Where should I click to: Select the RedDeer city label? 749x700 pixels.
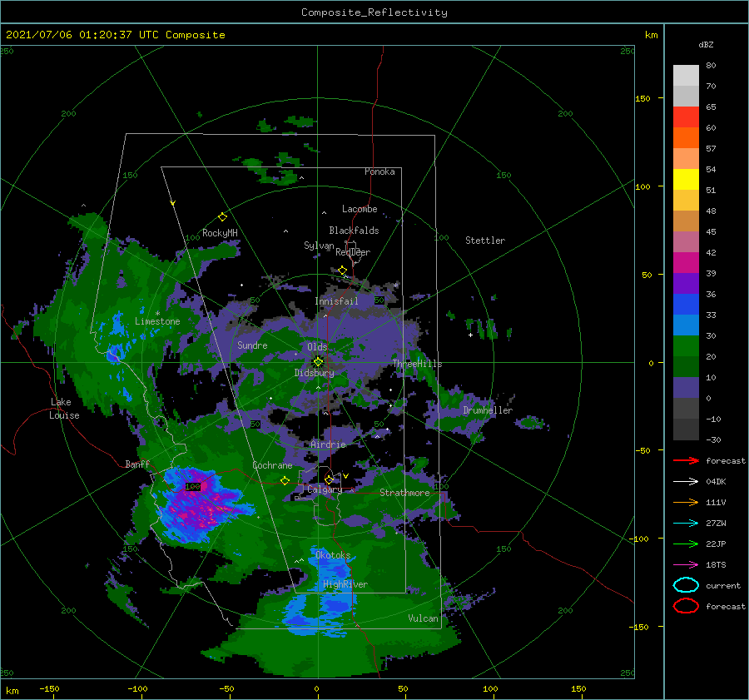point(353,252)
